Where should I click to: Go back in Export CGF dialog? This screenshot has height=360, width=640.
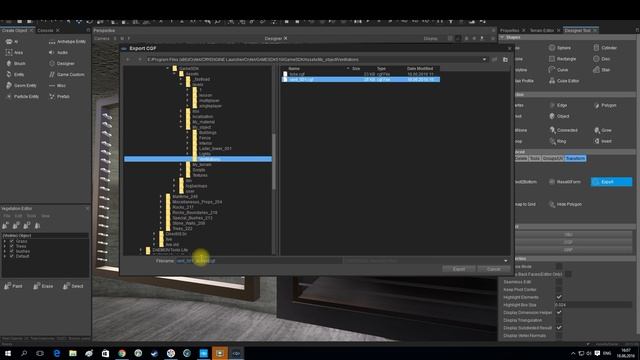pos(128,60)
